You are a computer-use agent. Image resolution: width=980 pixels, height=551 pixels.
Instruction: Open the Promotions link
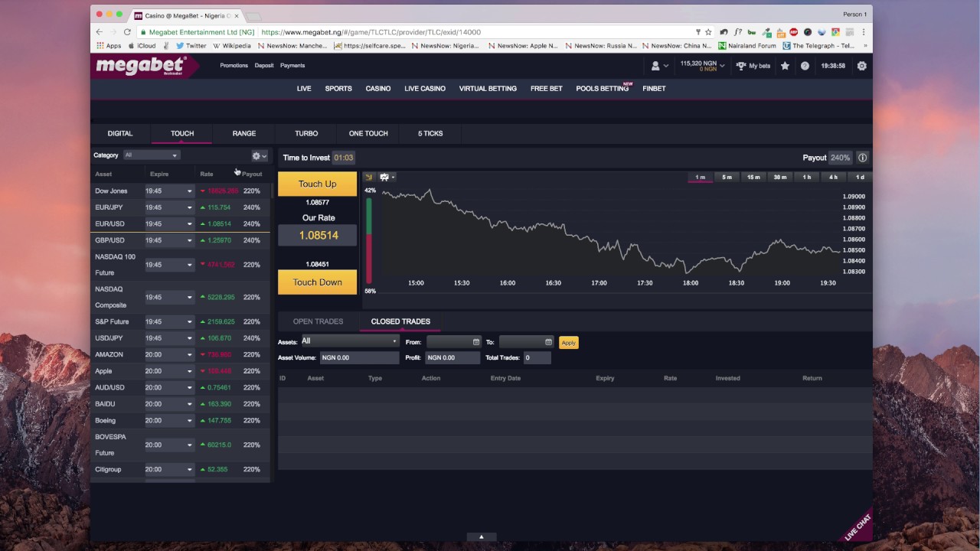(x=234, y=66)
